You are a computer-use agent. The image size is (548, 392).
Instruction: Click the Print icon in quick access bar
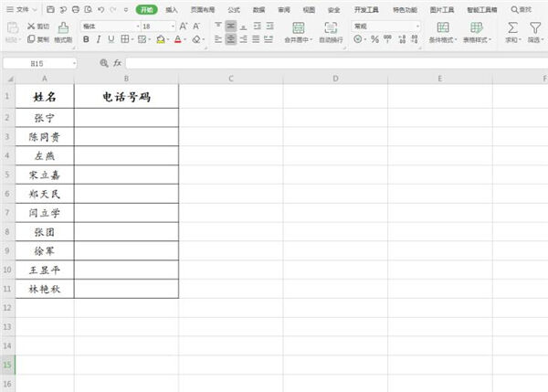point(76,9)
